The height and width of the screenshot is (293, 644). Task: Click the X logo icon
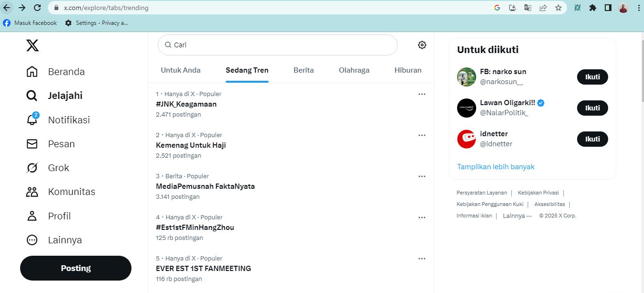pos(33,45)
